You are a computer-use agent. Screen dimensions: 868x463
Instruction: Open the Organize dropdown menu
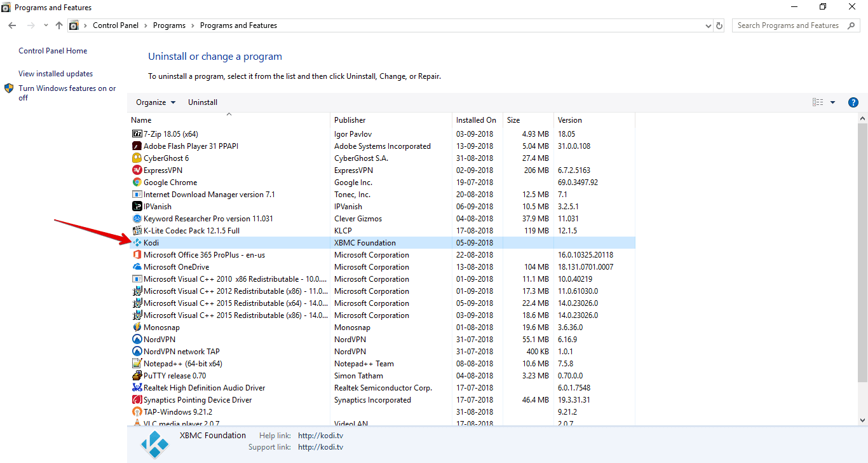156,102
